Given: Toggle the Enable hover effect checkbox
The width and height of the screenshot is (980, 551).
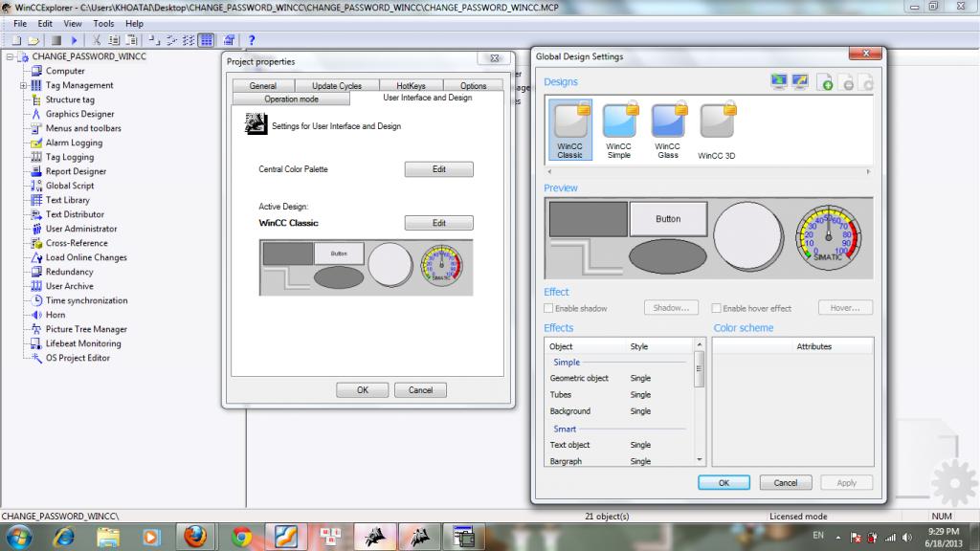Looking at the screenshot, I should tap(717, 308).
